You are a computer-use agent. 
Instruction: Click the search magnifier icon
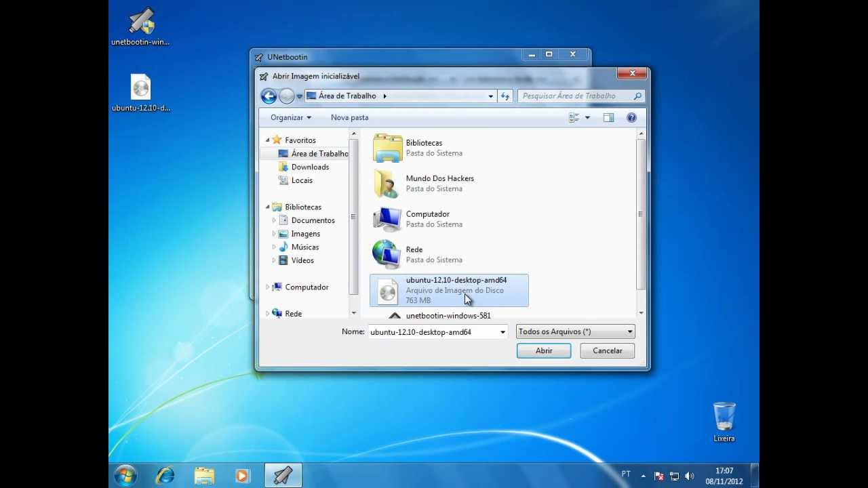point(637,96)
